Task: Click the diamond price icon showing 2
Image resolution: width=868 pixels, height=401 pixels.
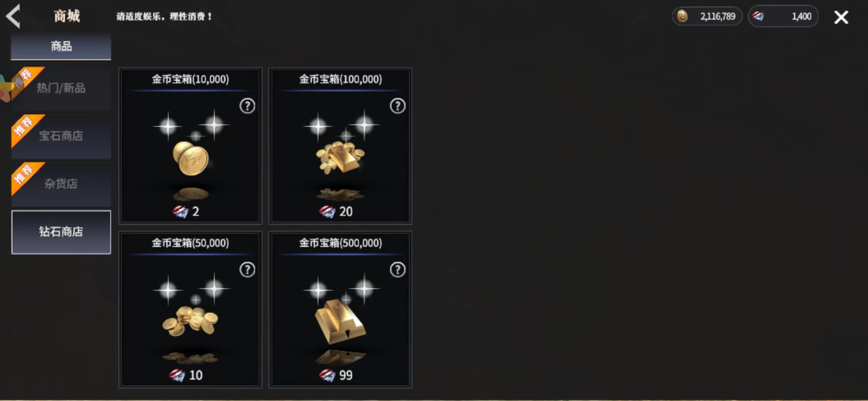Action: [x=180, y=212]
